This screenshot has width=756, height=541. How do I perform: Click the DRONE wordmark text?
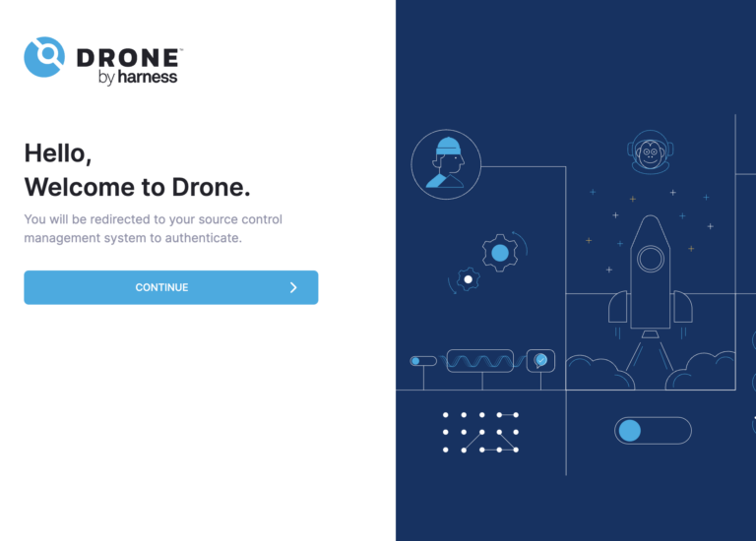(x=129, y=58)
